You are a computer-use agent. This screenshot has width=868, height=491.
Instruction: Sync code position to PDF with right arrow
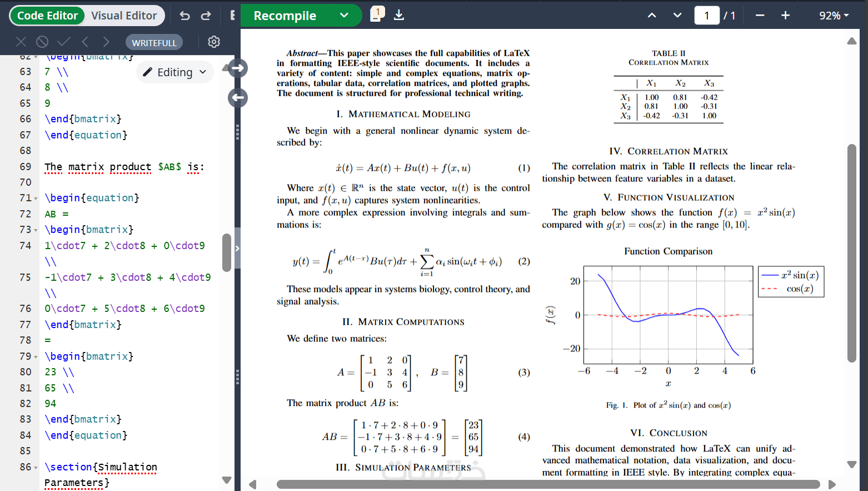coord(238,68)
